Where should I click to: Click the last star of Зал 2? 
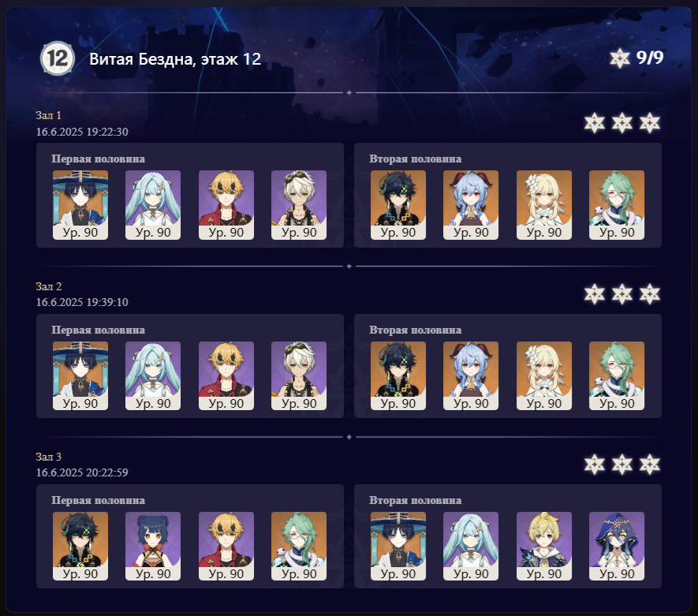pos(649,293)
